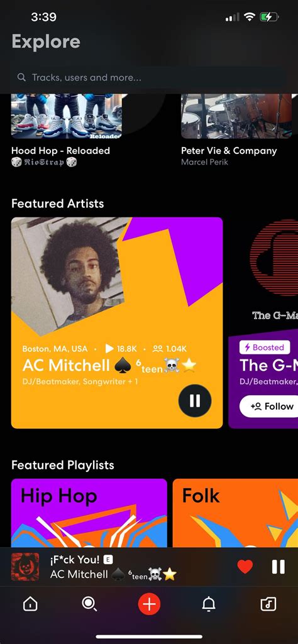Image resolution: width=298 pixels, height=644 pixels.
Task: Open the notifications bell icon
Action: (x=209, y=604)
